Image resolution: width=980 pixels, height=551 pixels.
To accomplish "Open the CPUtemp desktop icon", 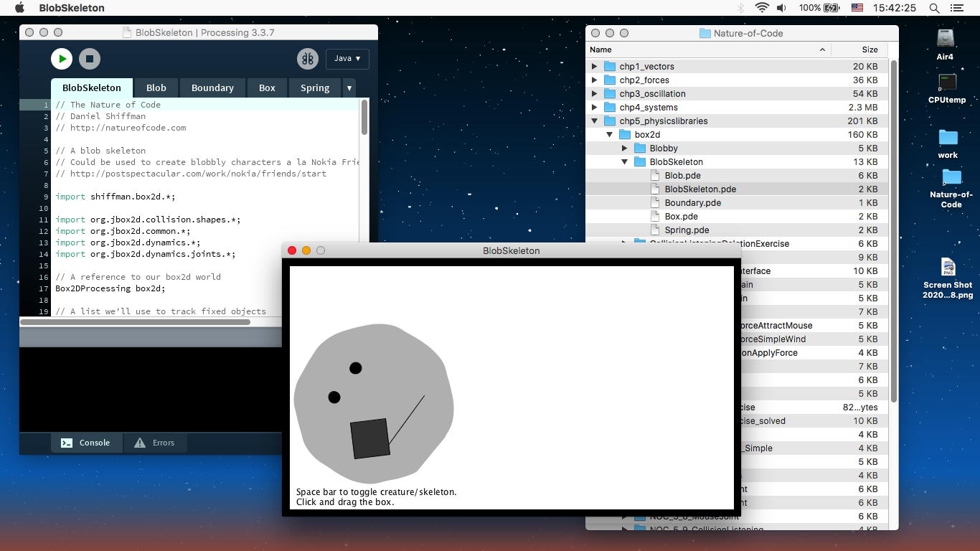I will pos(947,83).
